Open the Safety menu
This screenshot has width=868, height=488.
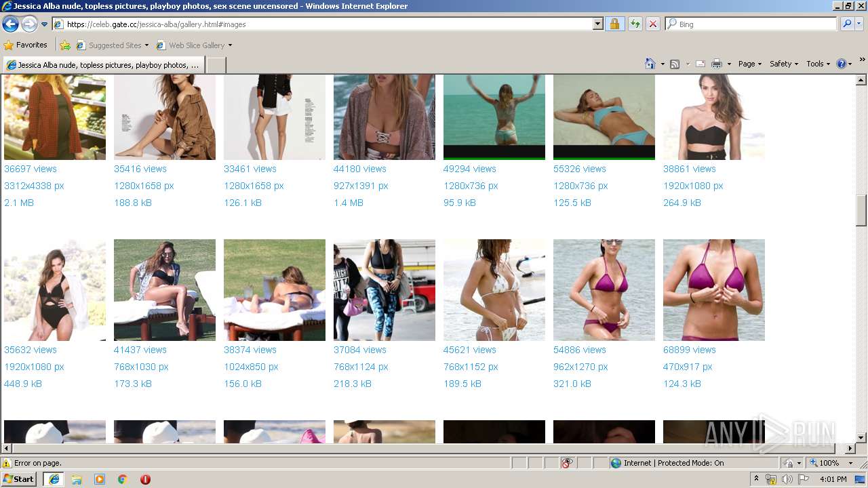(785, 64)
